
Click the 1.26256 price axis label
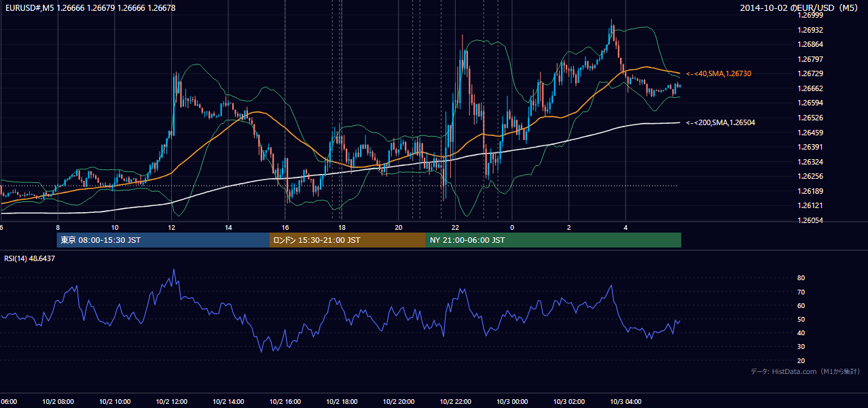pos(810,176)
